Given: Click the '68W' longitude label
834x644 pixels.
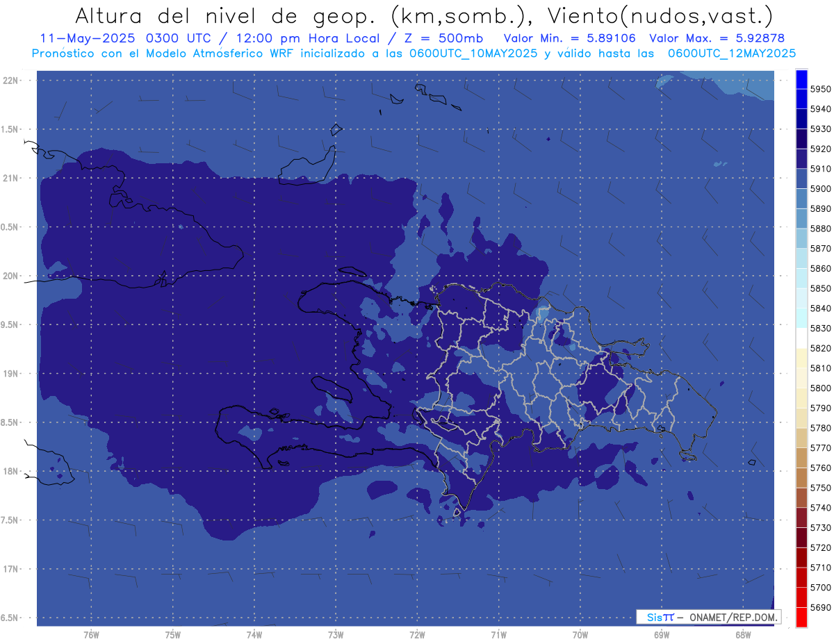Looking at the screenshot, I should coord(743,634).
